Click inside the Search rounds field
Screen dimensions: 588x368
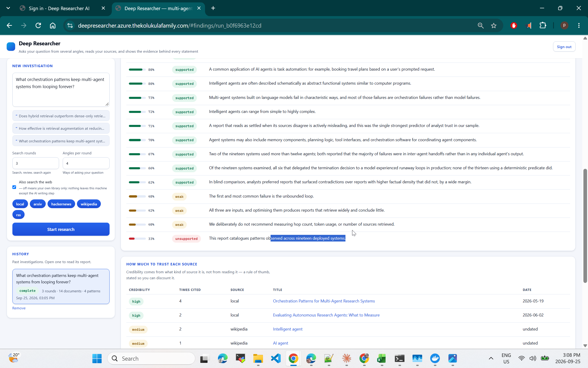click(x=35, y=163)
